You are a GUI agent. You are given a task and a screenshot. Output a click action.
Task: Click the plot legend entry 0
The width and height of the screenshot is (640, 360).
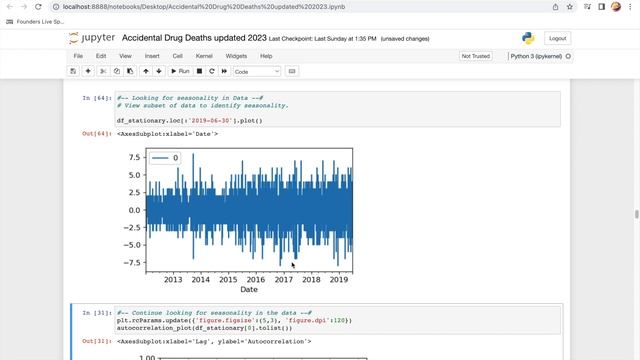(x=165, y=158)
